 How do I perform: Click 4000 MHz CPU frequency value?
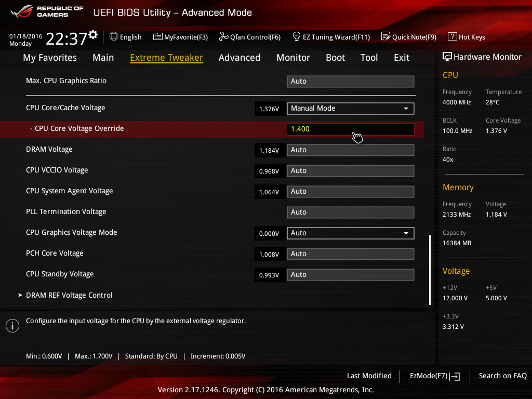[456, 102]
